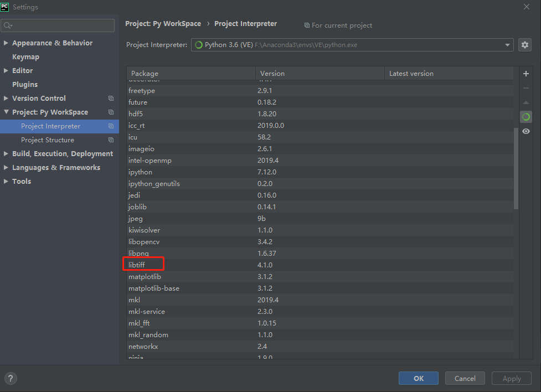Toggle the Conda package manager mode
The image size is (541, 392).
(x=525, y=117)
